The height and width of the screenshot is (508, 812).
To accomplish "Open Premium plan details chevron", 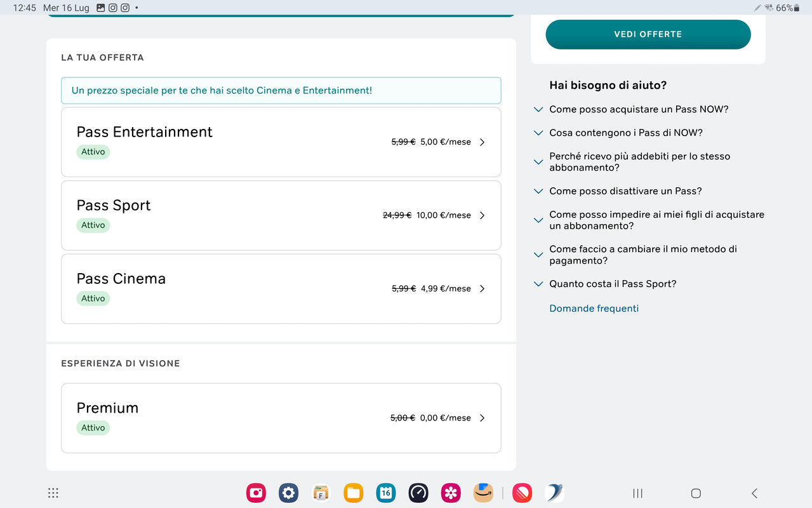I will 482,418.
